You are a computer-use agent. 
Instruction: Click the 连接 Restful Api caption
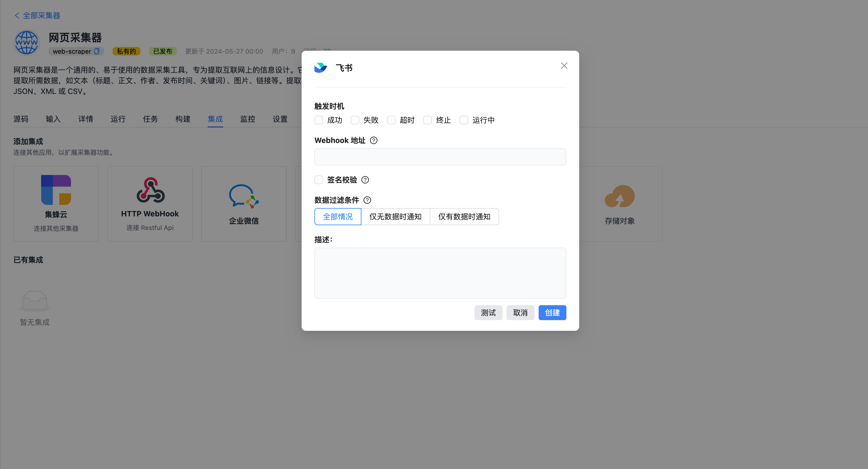pyautogui.click(x=150, y=228)
